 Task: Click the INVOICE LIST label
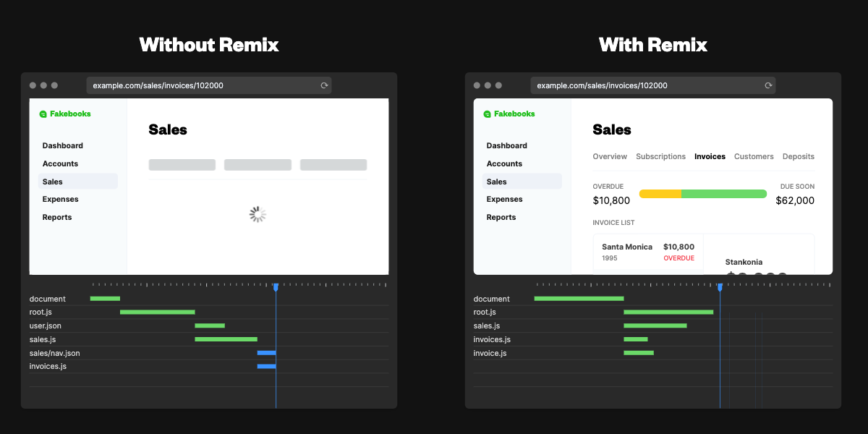coord(613,223)
